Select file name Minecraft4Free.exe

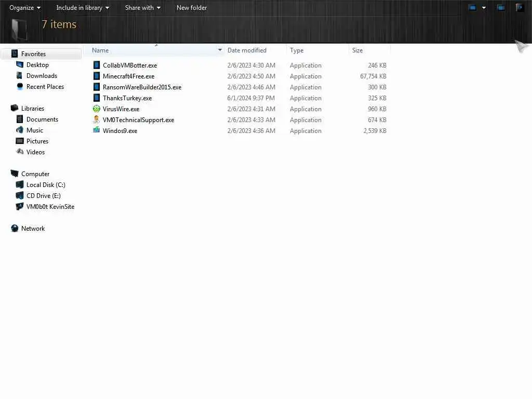click(129, 76)
